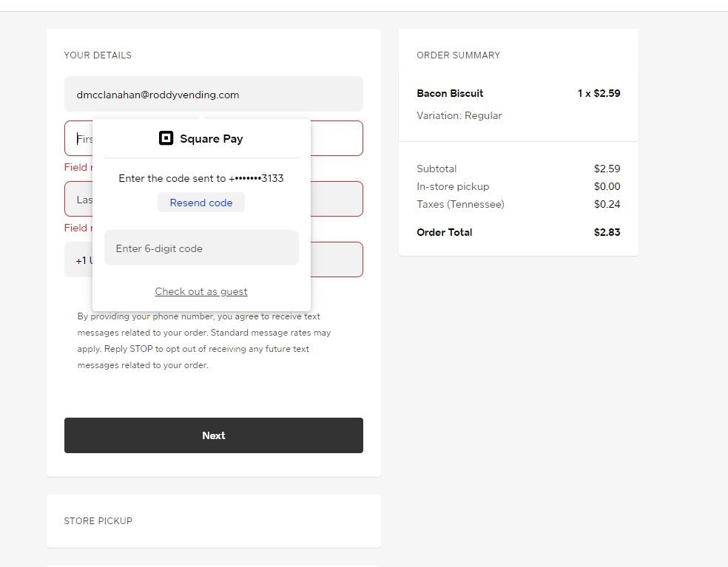Click the Bacon Biscuit item name
The image size is (728, 567).
click(450, 93)
